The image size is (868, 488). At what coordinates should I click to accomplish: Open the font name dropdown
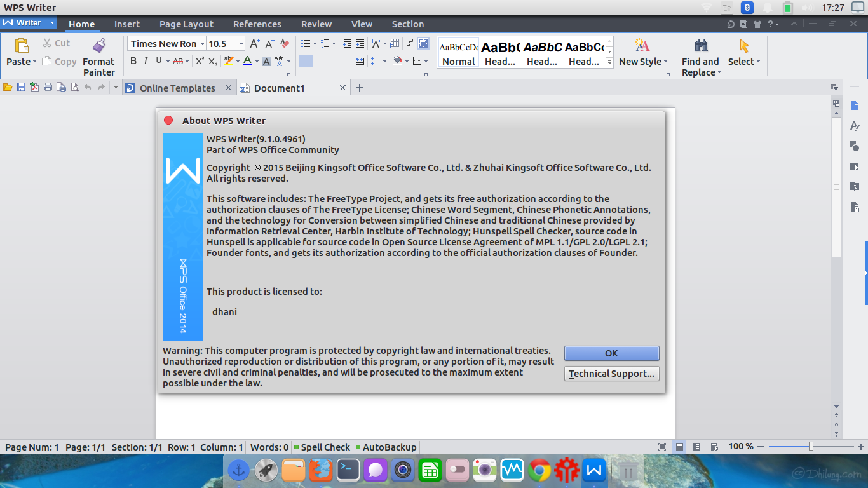(x=202, y=44)
